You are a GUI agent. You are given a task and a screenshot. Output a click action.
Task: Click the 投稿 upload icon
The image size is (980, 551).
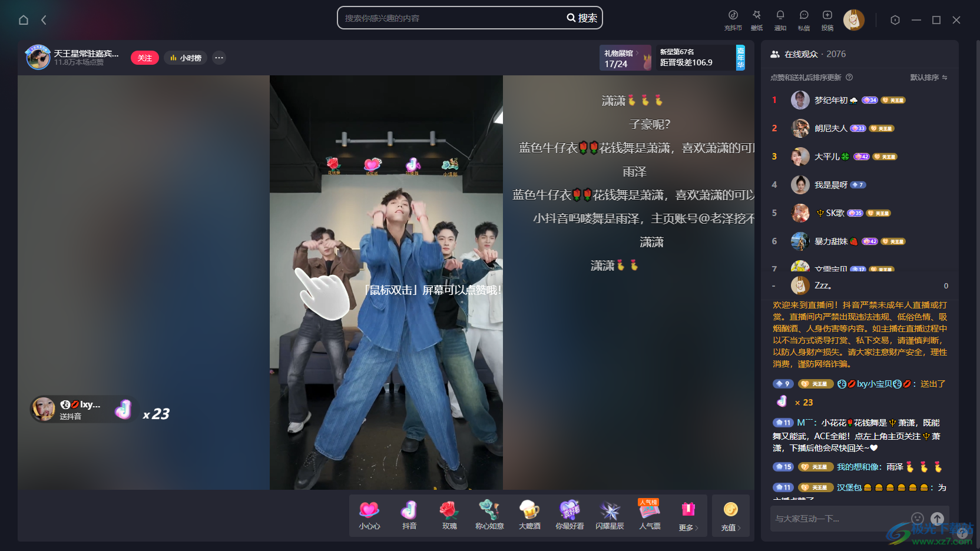tap(827, 20)
